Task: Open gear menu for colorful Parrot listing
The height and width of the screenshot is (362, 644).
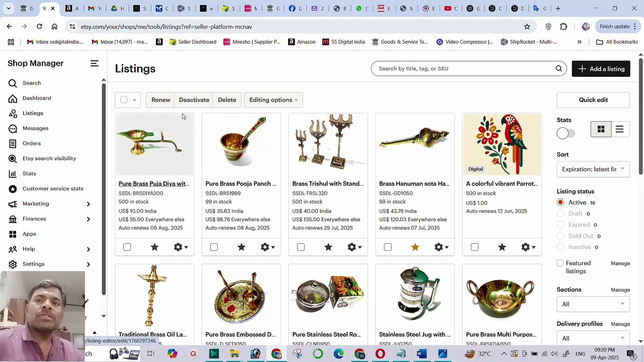Action: [528, 247]
